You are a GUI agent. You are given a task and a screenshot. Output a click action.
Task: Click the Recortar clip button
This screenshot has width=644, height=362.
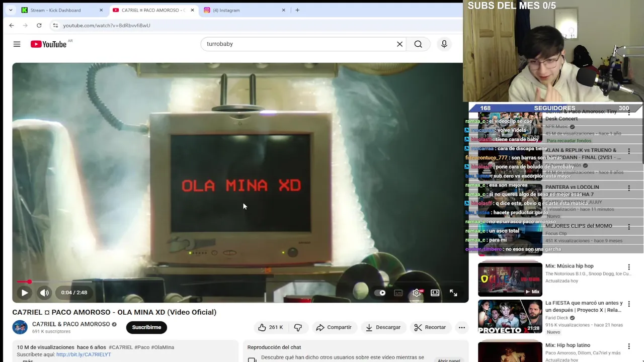click(x=430, y=327)
